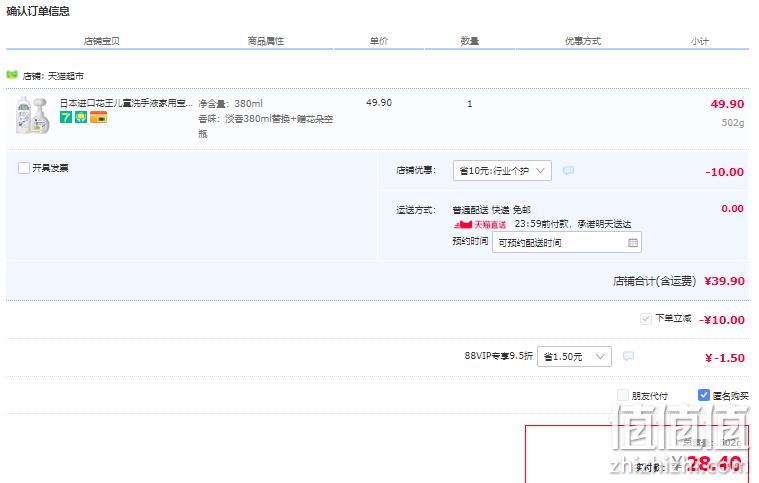Click the comment icon beside store discount
Viewport: 759px width, 483px height.
pyautogui.click(x=568, y=170)
